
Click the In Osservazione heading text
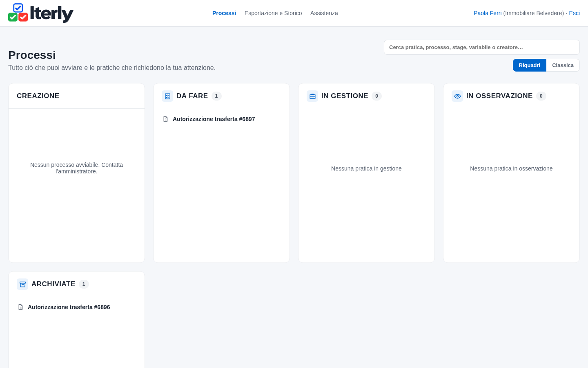(x=499, y=96)
